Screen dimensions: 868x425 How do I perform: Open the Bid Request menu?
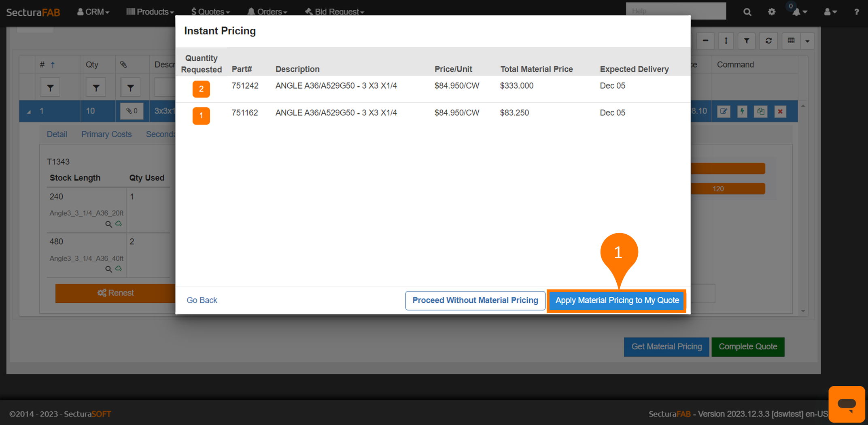(334, 12)
